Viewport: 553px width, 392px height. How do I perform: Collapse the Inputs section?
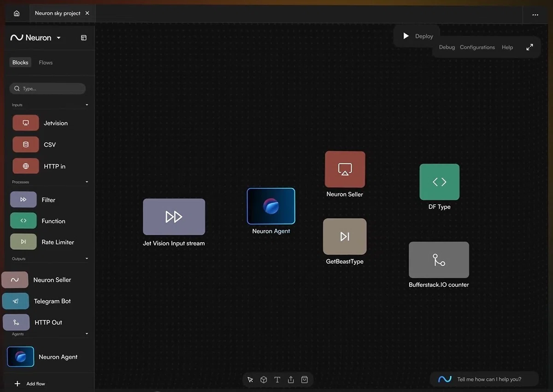[87, 105]
